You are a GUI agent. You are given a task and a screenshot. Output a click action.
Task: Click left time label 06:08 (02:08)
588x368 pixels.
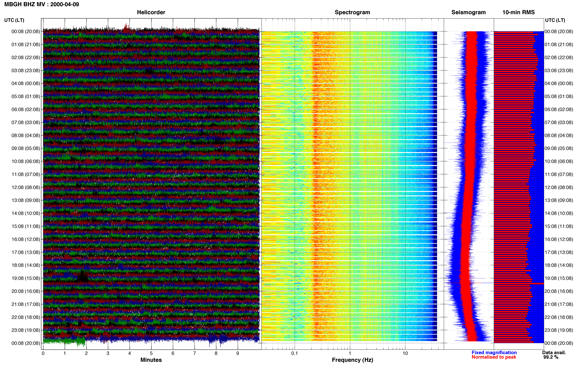pos(26,109)
